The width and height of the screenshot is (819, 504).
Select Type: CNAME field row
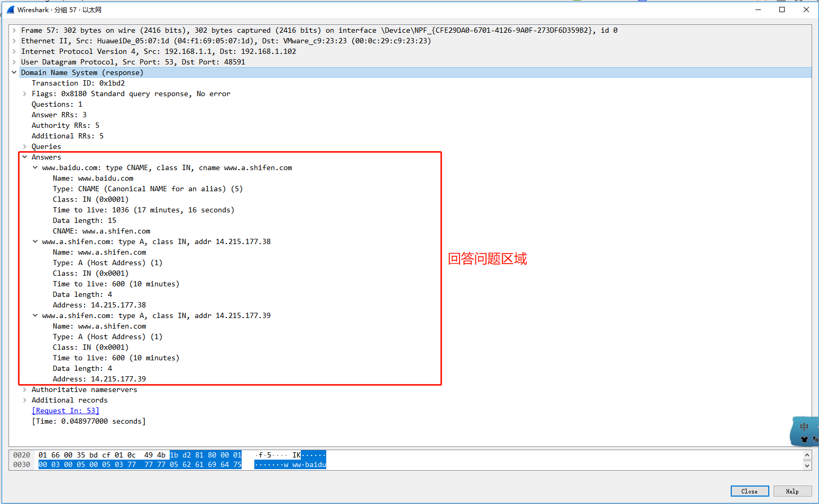(x=148, y=189)
